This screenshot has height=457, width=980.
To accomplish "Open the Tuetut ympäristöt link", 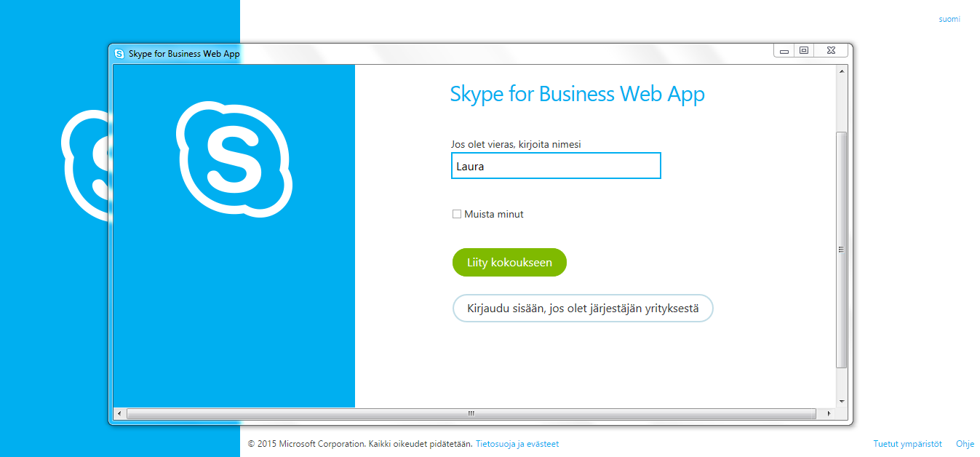I will 907,444.
